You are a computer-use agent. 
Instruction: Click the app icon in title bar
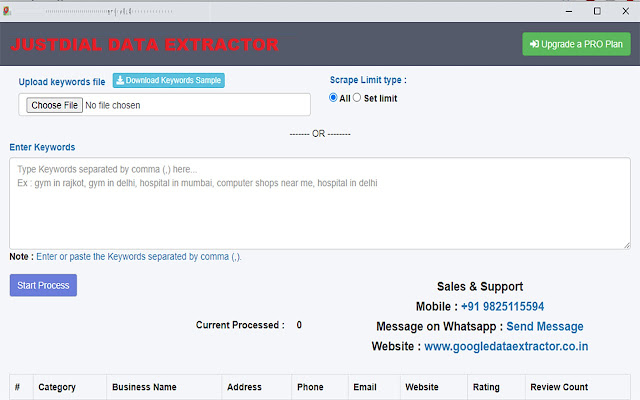(x=7, y=10)
